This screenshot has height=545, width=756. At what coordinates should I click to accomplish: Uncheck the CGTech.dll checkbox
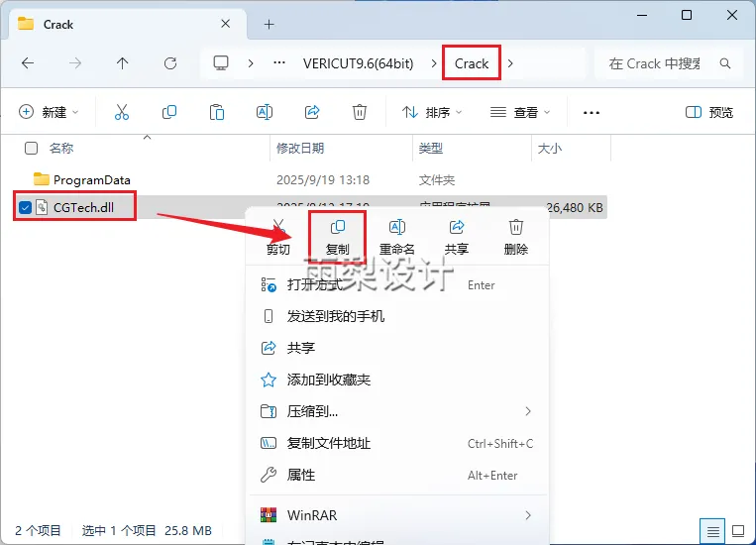pyautogui.click(x=25, y=208)
